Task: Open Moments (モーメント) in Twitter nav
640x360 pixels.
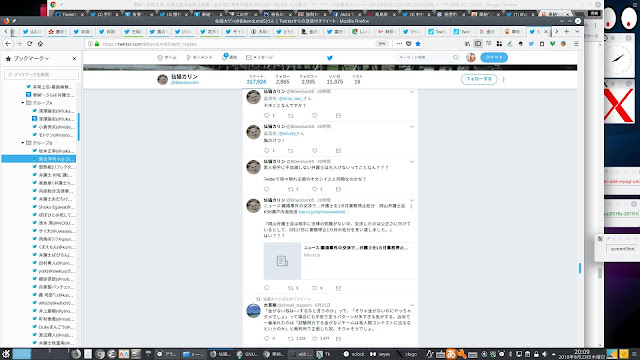Action: pyautogui.click(x=199, y=58)
